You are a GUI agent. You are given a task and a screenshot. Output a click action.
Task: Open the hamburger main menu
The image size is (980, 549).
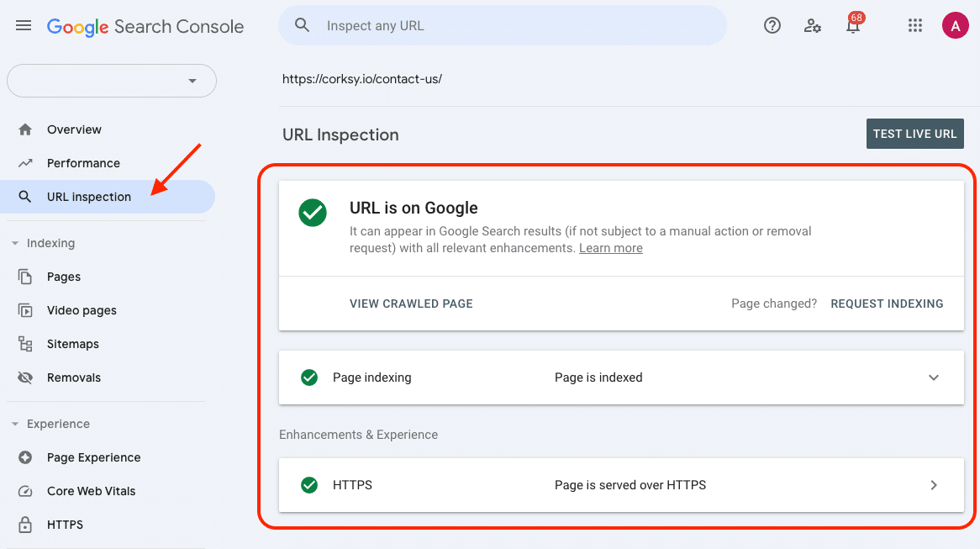click(24, 26)
